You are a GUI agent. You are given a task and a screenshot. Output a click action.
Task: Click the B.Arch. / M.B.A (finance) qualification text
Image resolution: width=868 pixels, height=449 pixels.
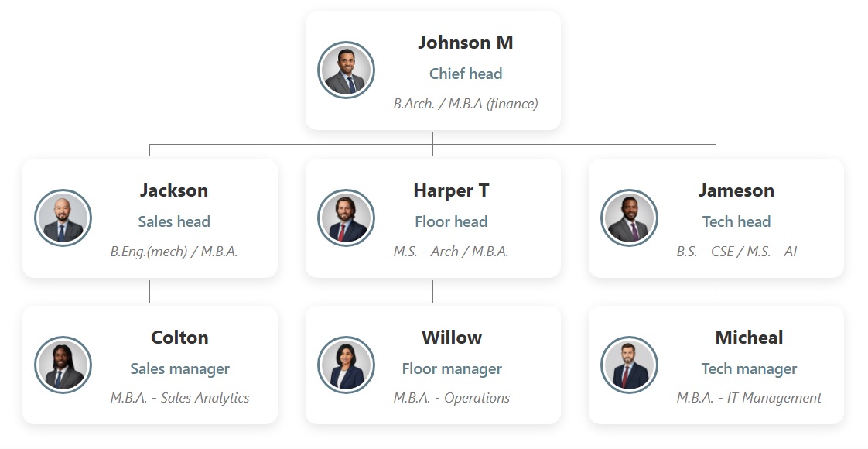(x=466, y=103)
